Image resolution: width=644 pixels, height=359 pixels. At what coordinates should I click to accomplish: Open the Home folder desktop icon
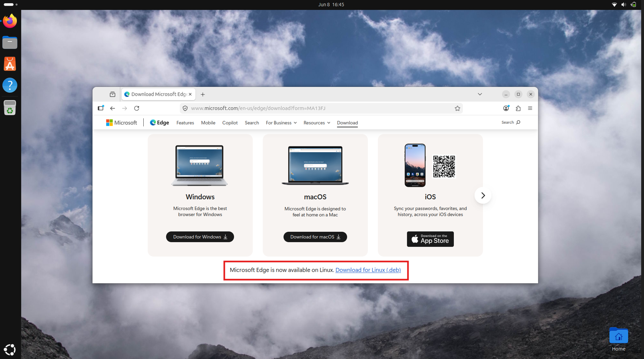[x=618, y=340]
